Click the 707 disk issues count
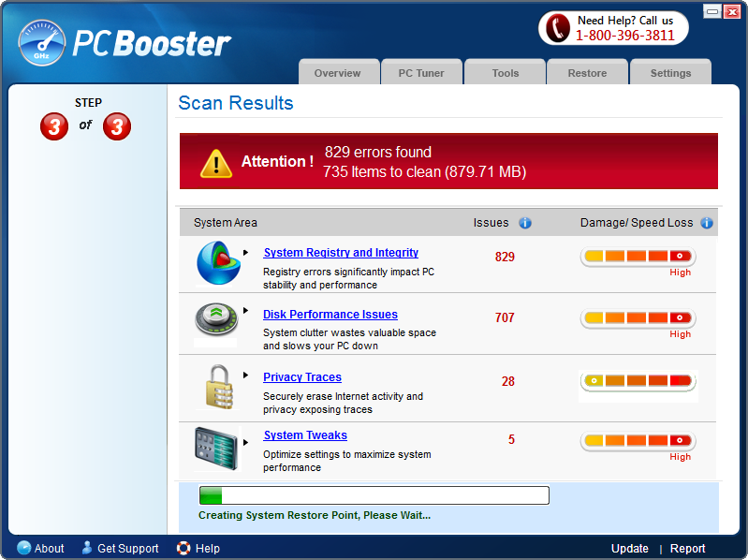Viewport: 748px width, 560px height. [505, 317]
